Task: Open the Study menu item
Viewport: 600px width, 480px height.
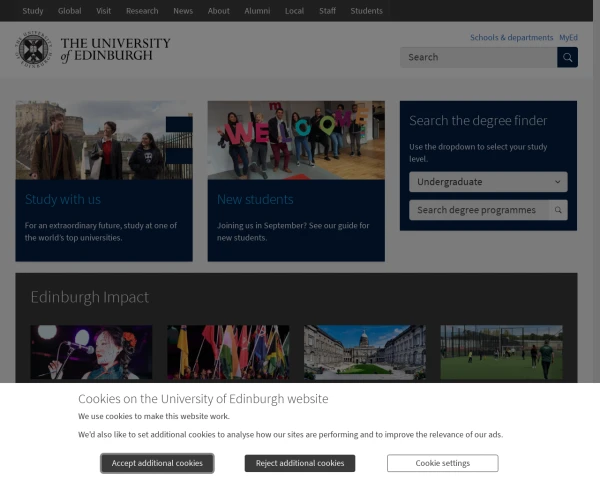Action: (x=33, y=11)
